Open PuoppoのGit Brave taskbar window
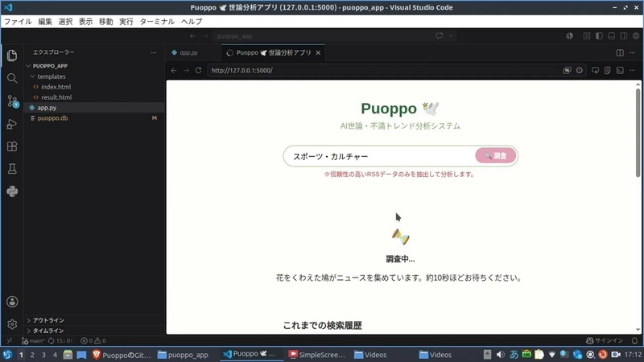 tap(122, 355)
